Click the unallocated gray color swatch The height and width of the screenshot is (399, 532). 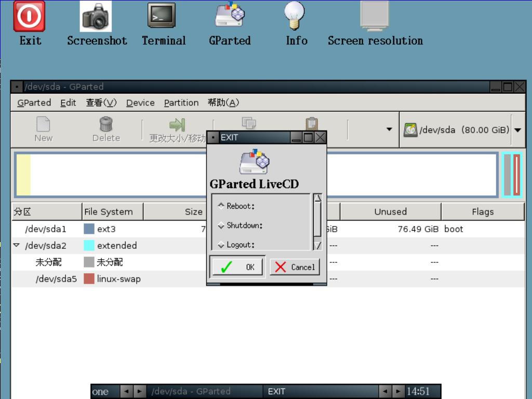[89, 262]
